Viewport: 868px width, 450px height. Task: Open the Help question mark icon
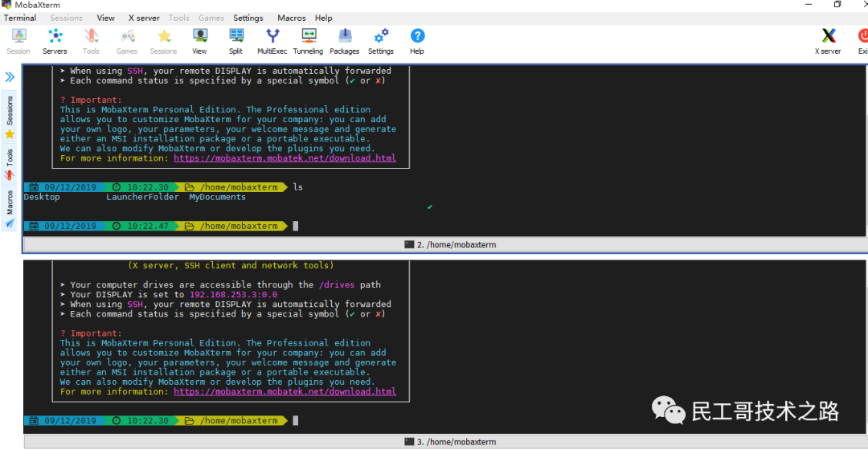coord(417,42)
